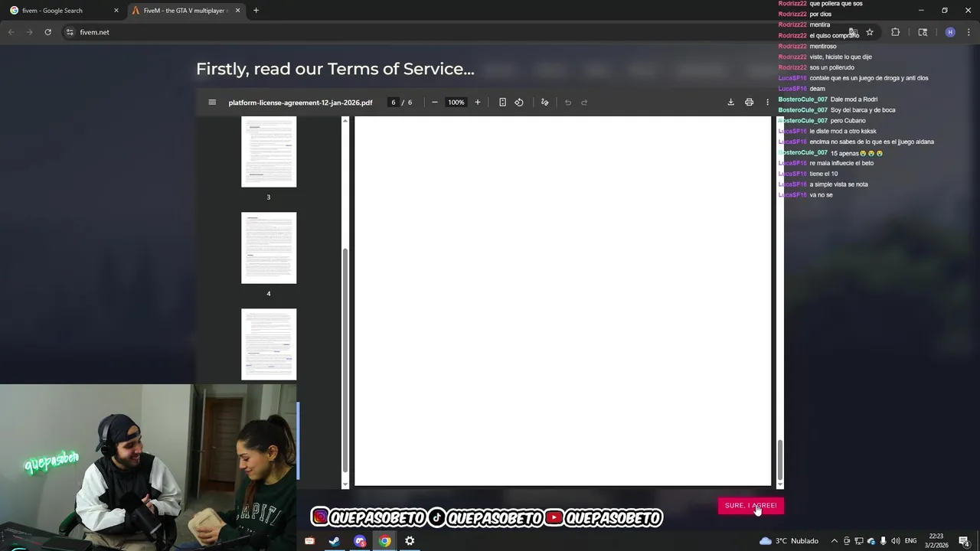Show hidden system tray icons

tap(835, 541)
